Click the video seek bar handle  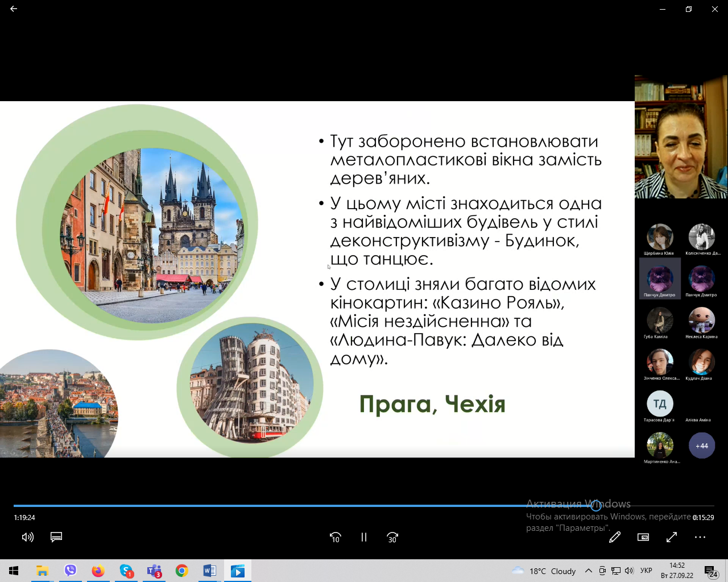click(x=596, y=505)
